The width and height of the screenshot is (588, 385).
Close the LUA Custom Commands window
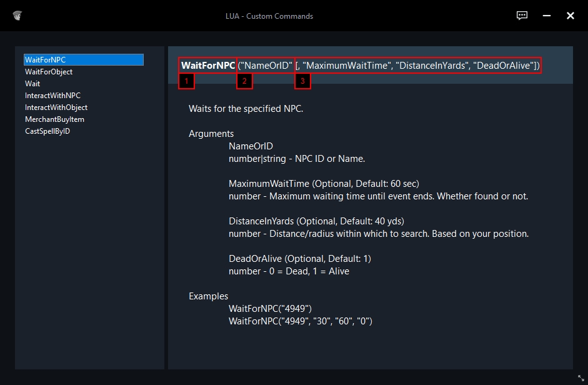570,16
